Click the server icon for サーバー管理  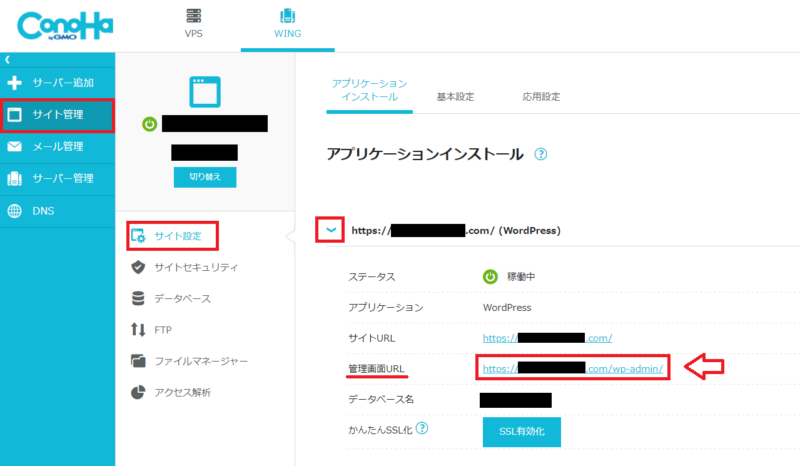pyautogui.click(x=14, y=179)
